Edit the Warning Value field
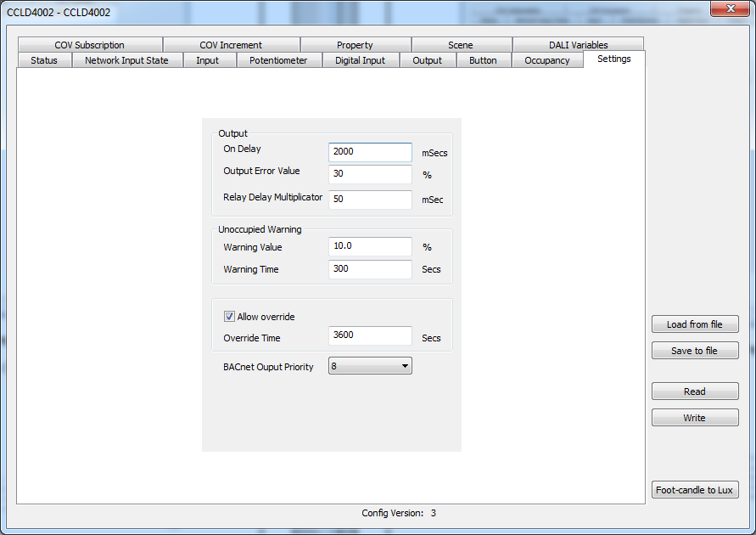The height and width of the screenshot is (535, 756). point(370,246)
